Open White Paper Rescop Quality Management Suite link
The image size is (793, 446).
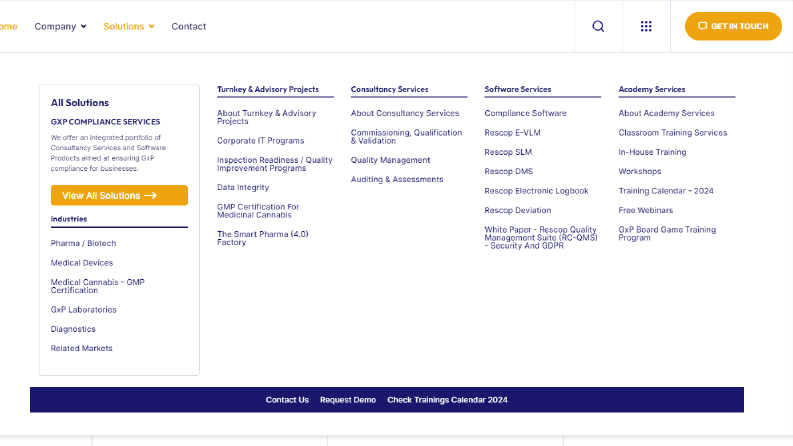tap(541, 238)
